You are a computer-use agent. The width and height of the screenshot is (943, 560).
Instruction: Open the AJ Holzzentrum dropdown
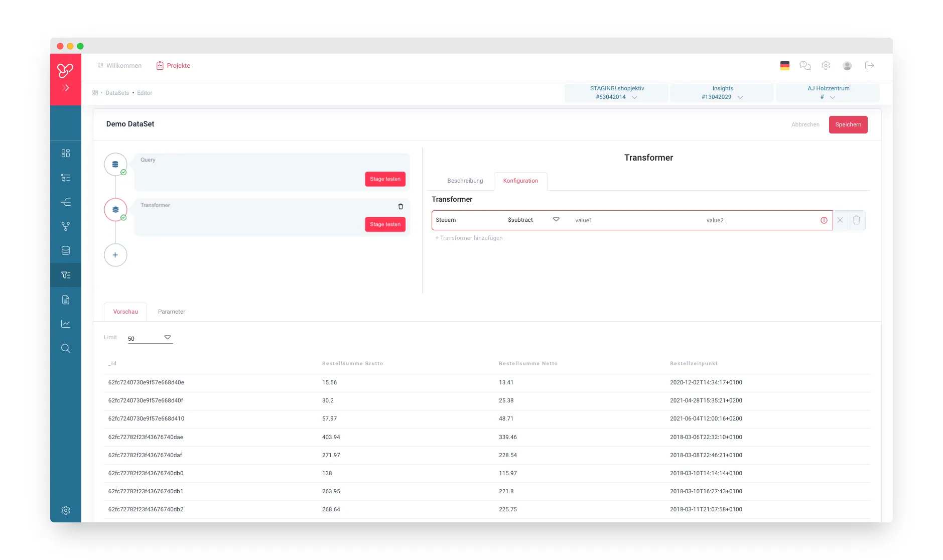(828, 93)
